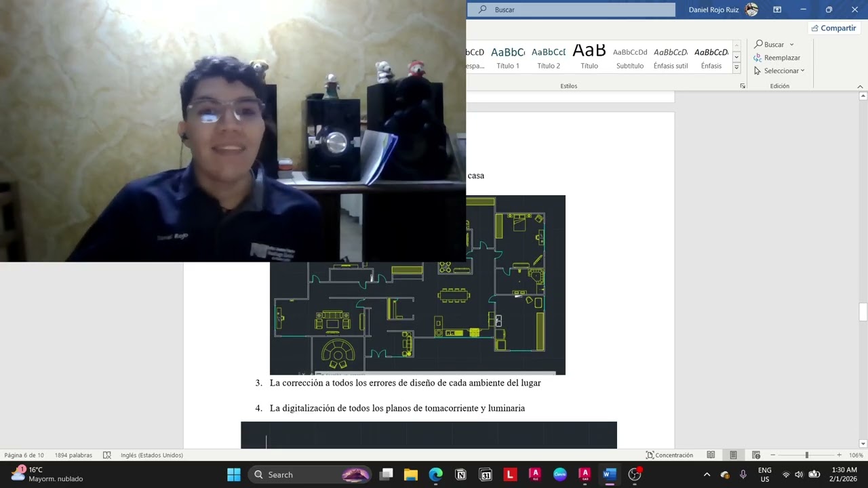Open the Windows Start menu
Screen dimensions: 868x488
point(234,474)
